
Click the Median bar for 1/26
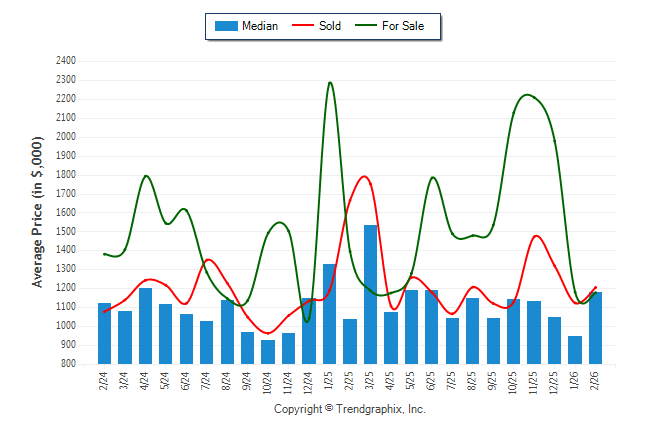point(575,349)
